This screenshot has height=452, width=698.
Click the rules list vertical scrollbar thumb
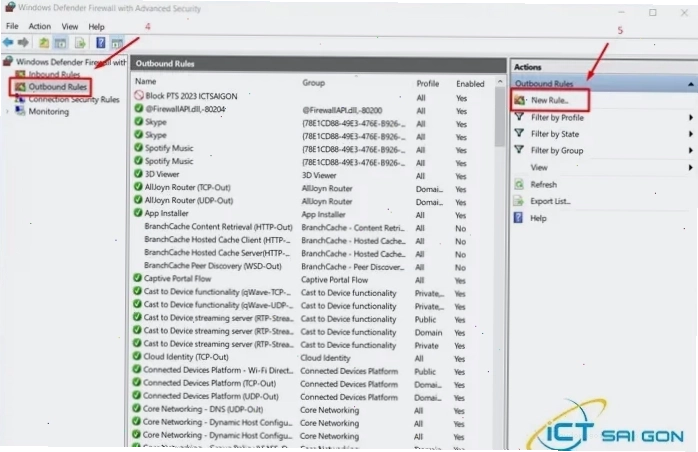pyautogui.click(x=499, y=117)
